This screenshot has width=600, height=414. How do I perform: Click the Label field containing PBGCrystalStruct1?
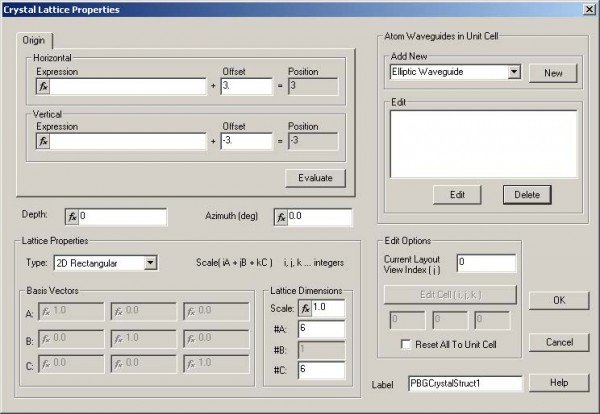(465, 384)
